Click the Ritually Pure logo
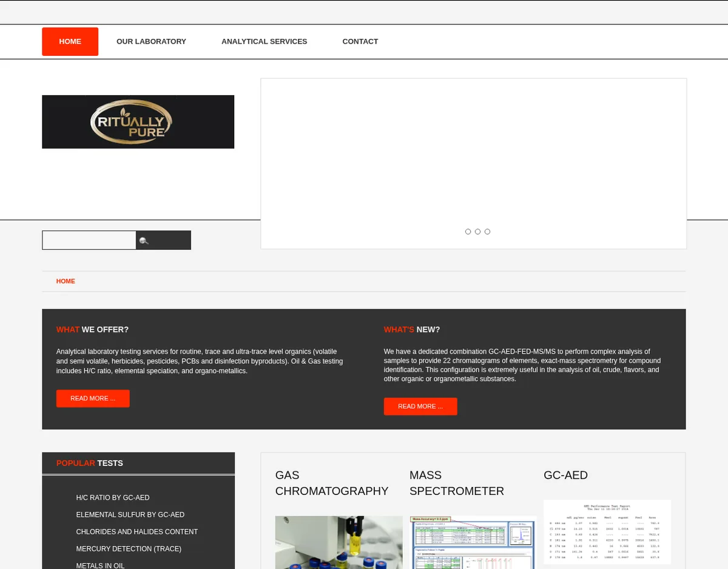728x569 pixels. (138, 122)
